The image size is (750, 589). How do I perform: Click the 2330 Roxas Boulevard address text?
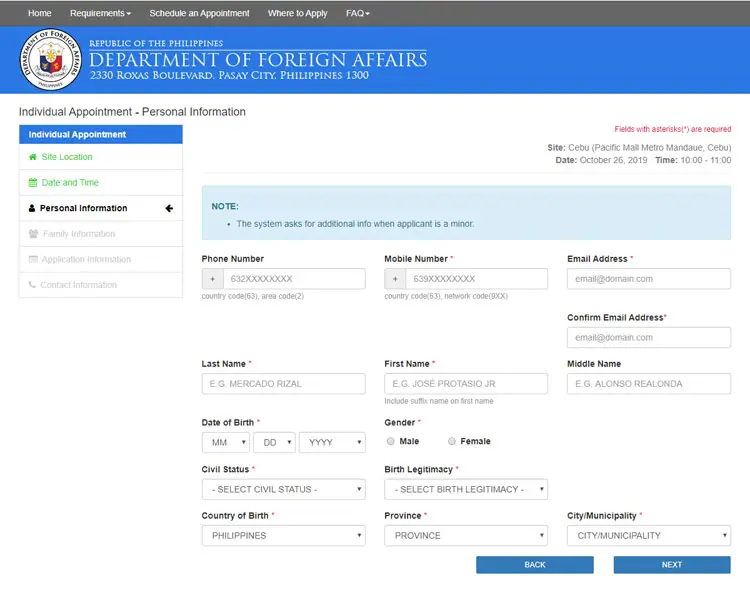(229, 76)
